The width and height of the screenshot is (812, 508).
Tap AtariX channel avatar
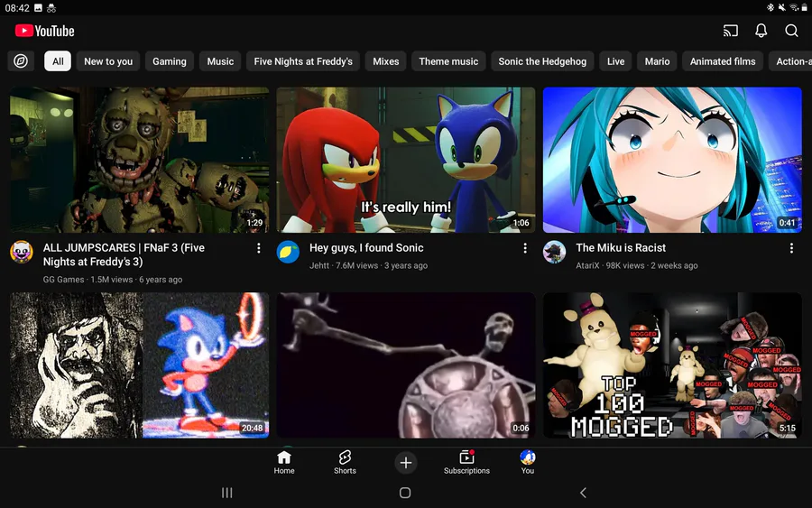[x=554, y=252]
